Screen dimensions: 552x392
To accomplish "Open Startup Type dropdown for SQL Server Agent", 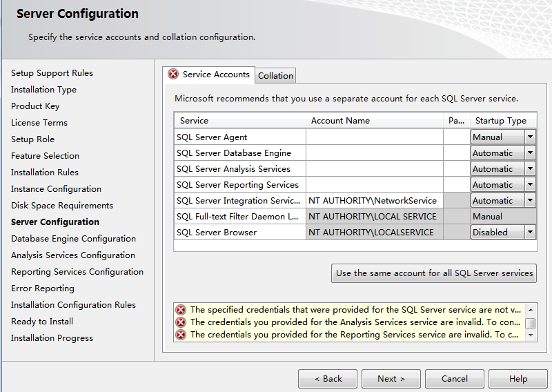I will [530, 137].
